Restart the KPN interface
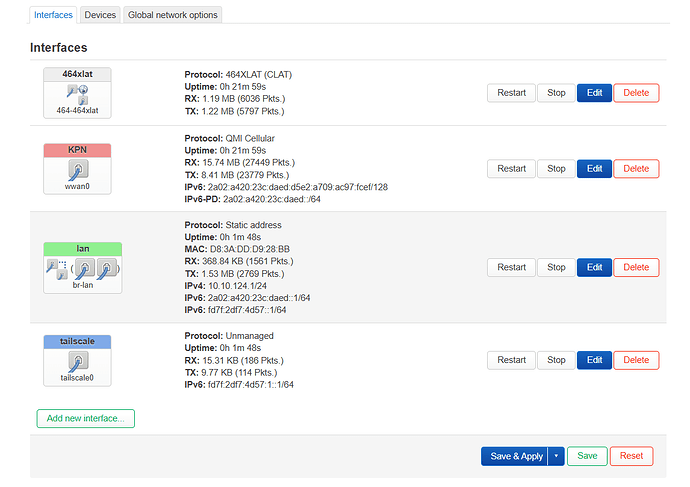690x487 pixels. [x=511, y=169]
